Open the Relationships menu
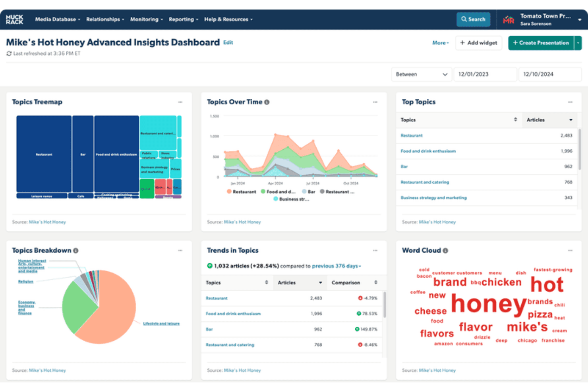 pos(105,19)
